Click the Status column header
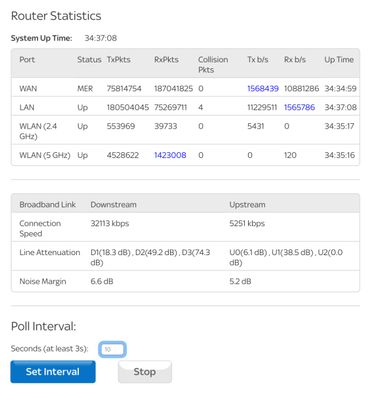 tap(89, 60)
